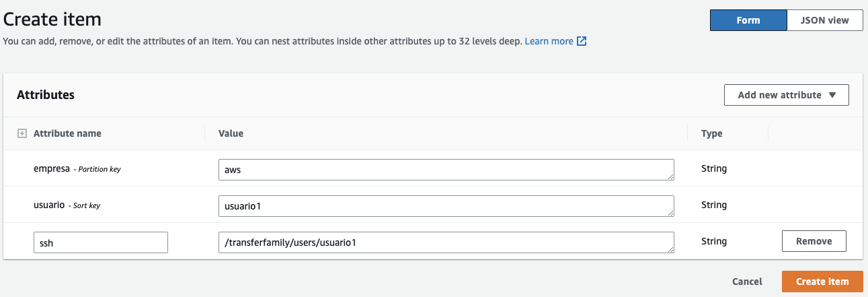Click the empresa value field containing aws
Viewport: 868px width, 297px height.
(x=446, y=170)
